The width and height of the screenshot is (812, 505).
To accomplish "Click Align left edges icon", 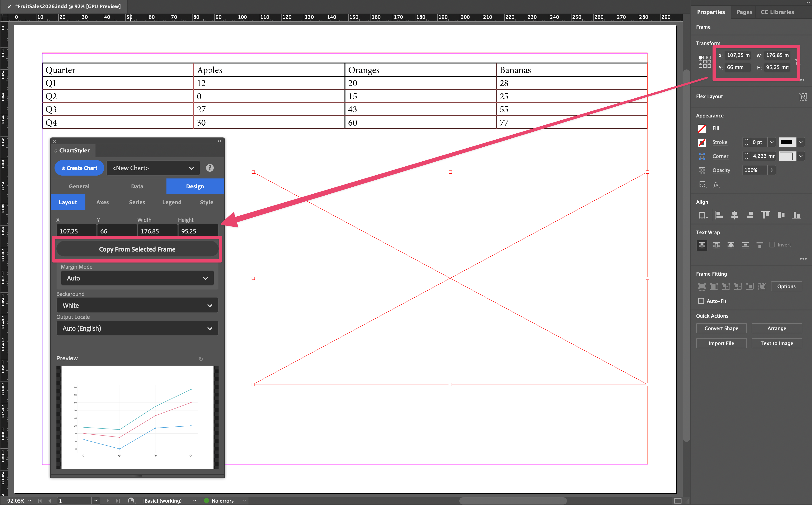I will pos(719,215).
